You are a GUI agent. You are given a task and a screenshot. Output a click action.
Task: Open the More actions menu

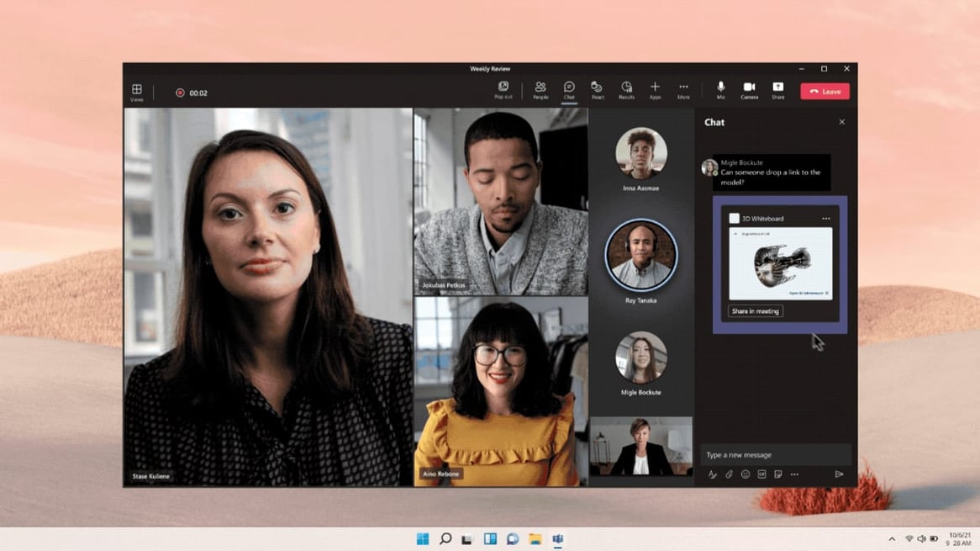pyautogui.click(x=683, y=88)
